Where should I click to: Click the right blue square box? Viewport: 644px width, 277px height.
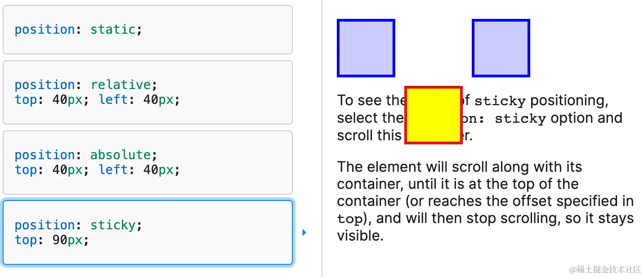pyautogui.click(x=501, y=48)
